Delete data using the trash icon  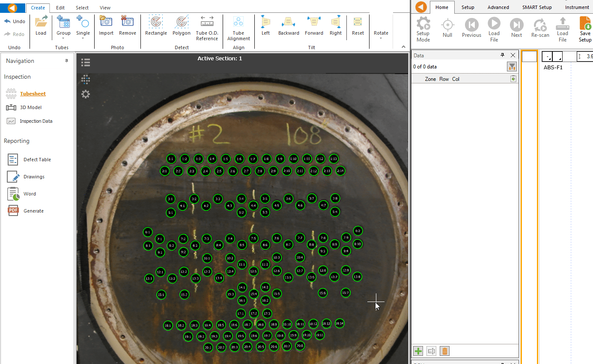[444, 351]
